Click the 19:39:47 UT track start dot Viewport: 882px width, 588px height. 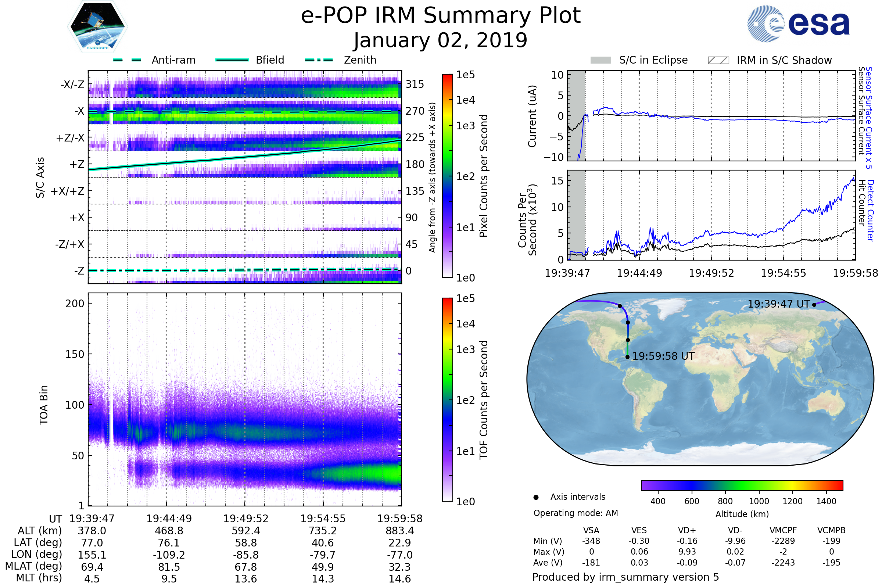(814, 305)
